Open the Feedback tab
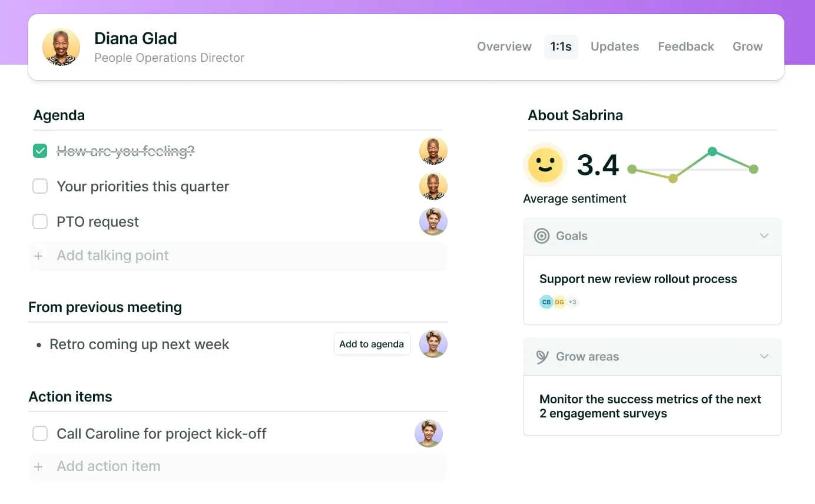This screenshot has height=504, width=815. click(x=685, y=47)
